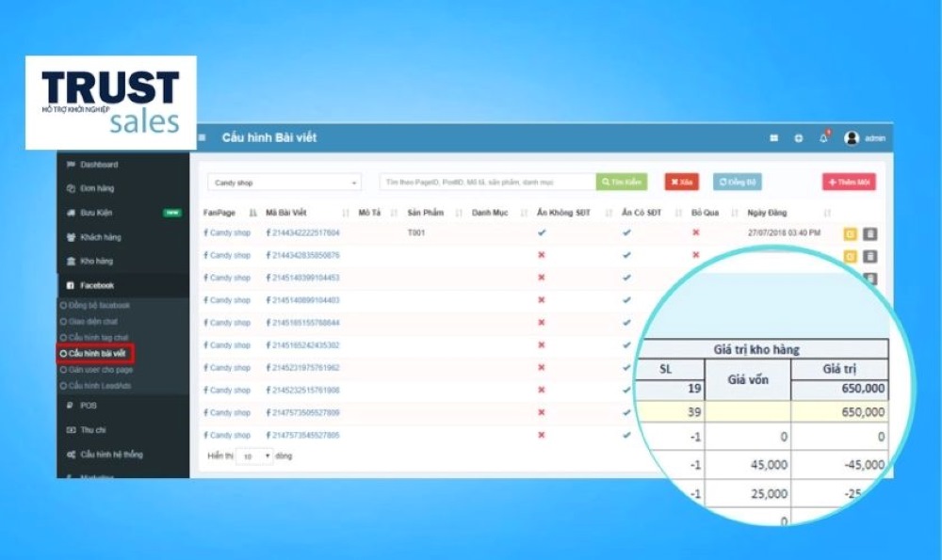Click the green Tìm Kiếm button
The width and height of the screenshot is (942, 560).
(x=622, y=182)
